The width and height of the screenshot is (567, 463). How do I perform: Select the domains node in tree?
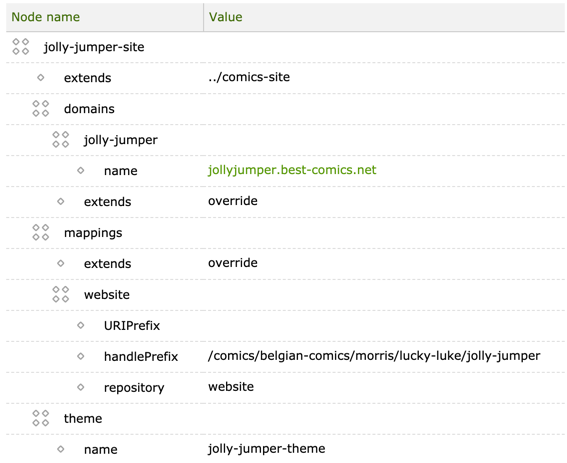point(89,109)
